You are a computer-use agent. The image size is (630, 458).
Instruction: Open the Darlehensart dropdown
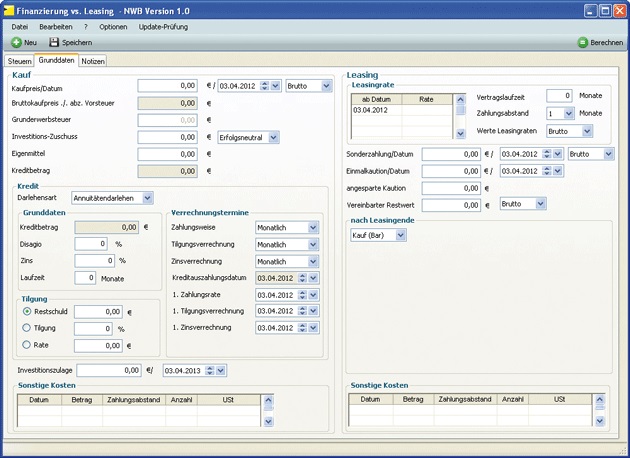tap(148, 198)
